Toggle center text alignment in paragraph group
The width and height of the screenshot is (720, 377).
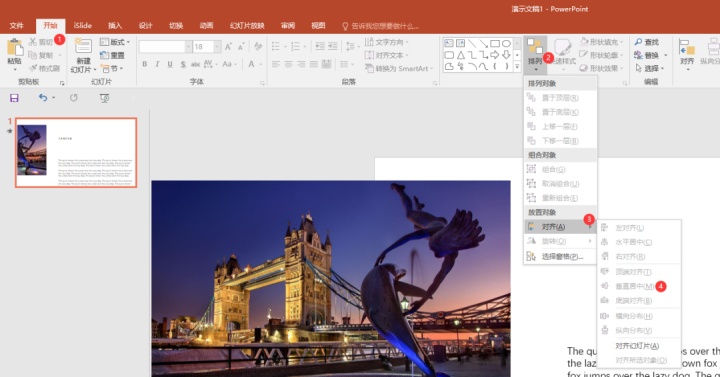288,64
